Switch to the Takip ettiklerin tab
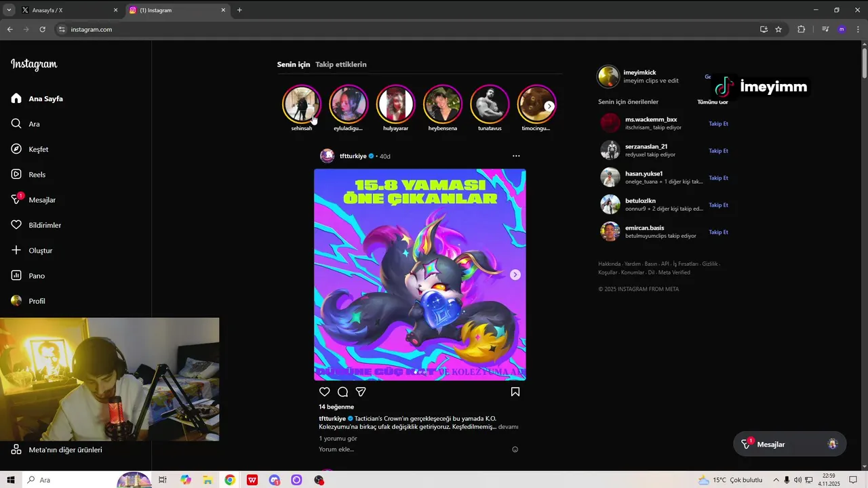Viewport: 868px width, 488px height. 341,64
